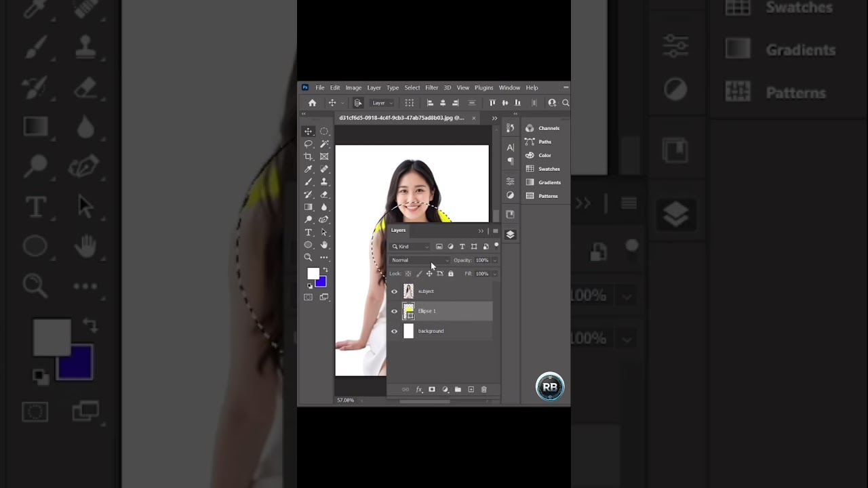This screenshot has width=868, height=488.
Task: Select the Eraser tool
Action: [x=324, y=195]
